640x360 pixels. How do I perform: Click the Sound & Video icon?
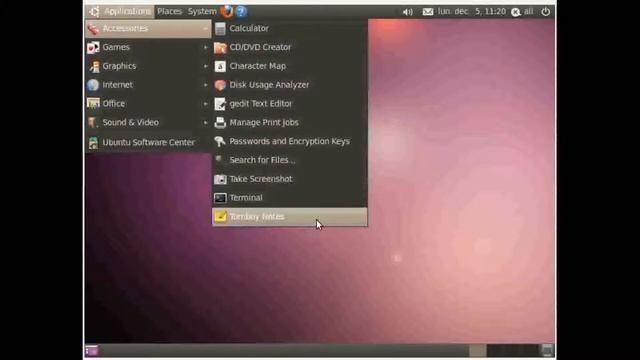click(93, 122)
